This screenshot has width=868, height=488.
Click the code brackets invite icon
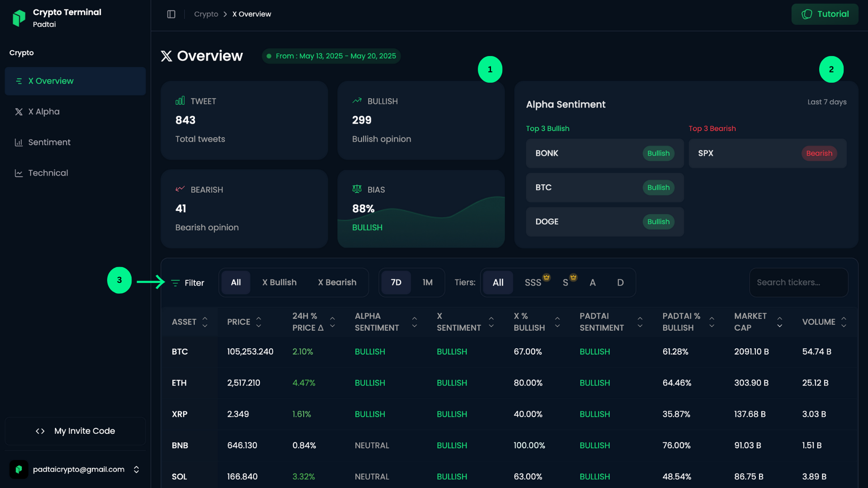tap(40, 431)
